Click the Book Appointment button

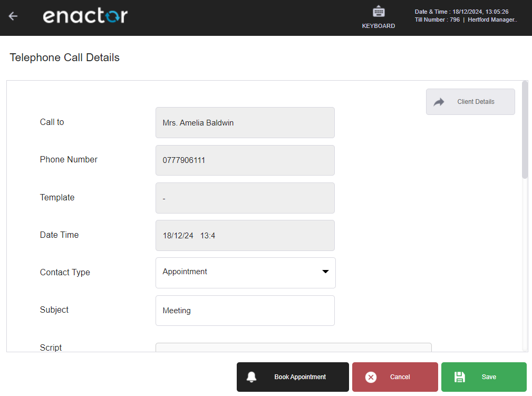click(293, 377)
